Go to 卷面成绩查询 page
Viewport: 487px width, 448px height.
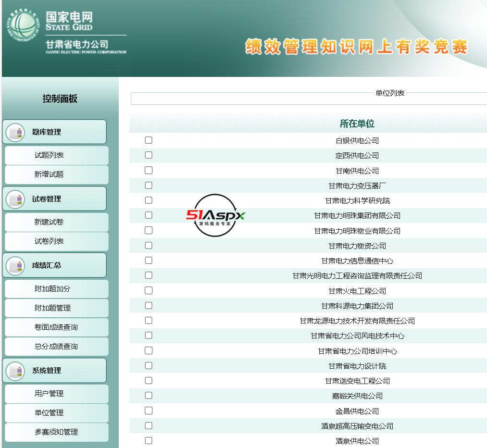pyautogui.click(x=57, y=327)
